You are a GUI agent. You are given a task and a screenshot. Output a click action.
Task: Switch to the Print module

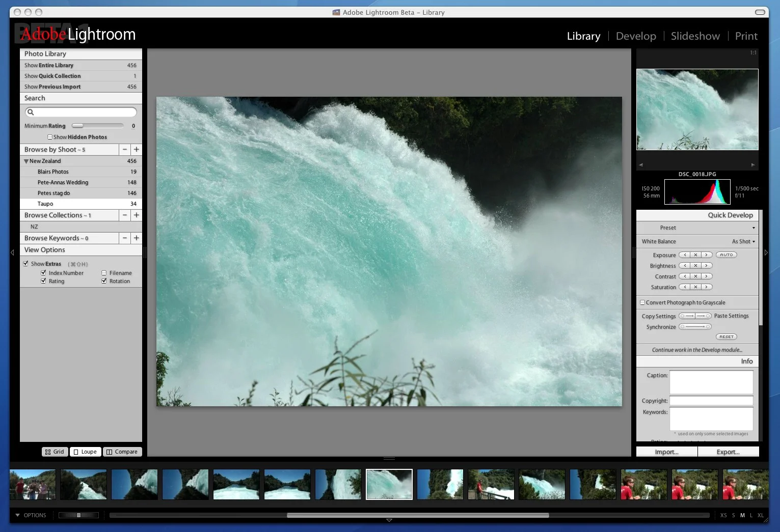coord(746,36)
